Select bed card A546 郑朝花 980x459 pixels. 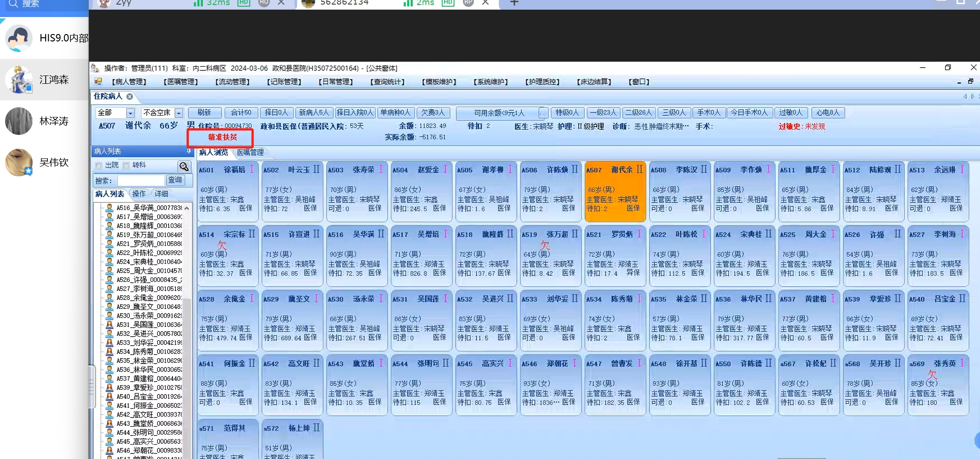(x=551, y=385)
